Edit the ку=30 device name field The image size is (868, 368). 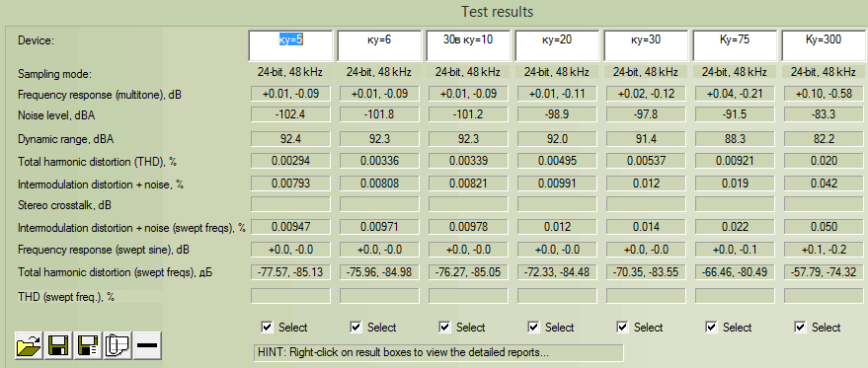(x=646, y=45)
